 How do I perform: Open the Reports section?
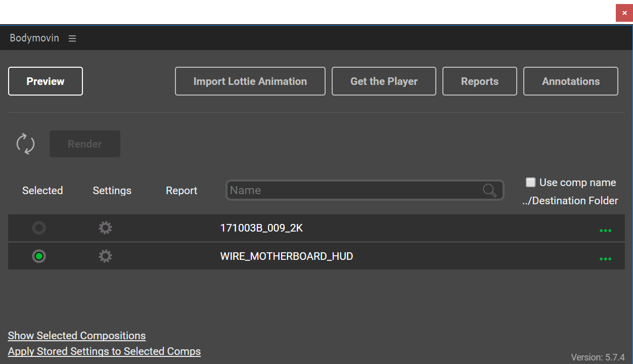pyautogui.click(x=480, y=81)
